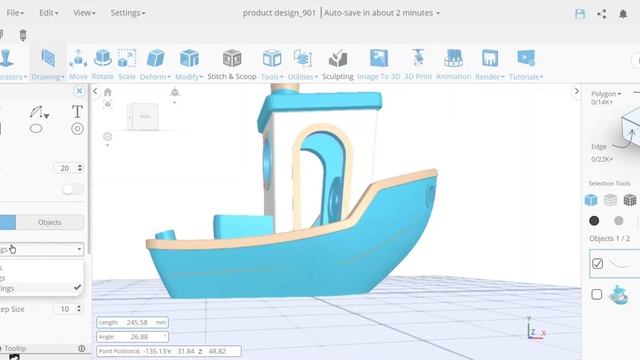The height and width of the screenshot is (360, 640).
Task: Expand the right panel arrow
Action: (x=576, y=91)
